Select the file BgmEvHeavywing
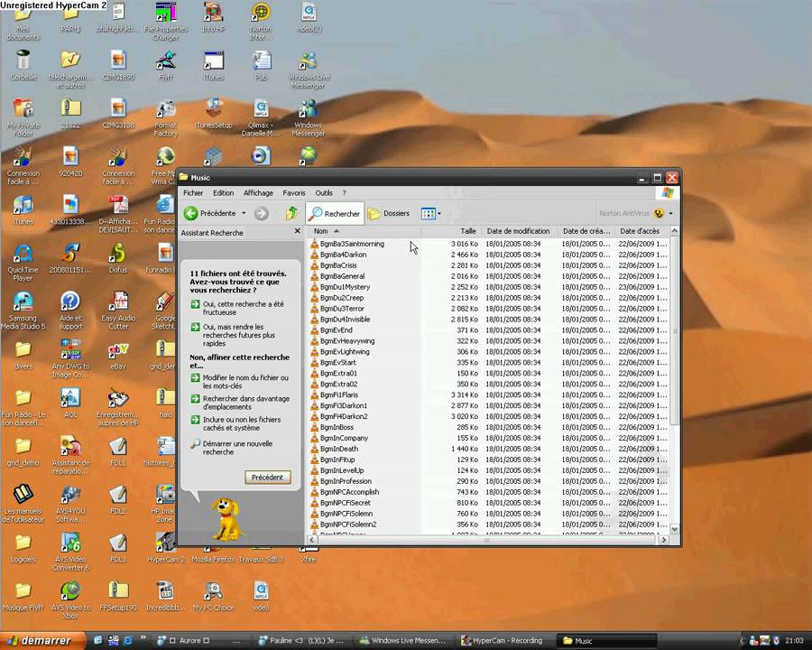This screenshot has width=812, height=650. (x=347, y=340)
